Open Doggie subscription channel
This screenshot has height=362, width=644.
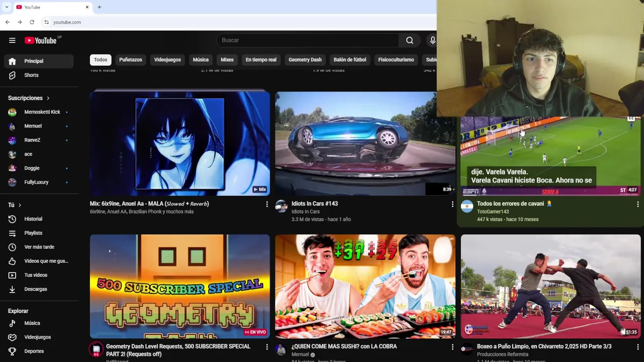pyautogui.click(x=39, y=168)
